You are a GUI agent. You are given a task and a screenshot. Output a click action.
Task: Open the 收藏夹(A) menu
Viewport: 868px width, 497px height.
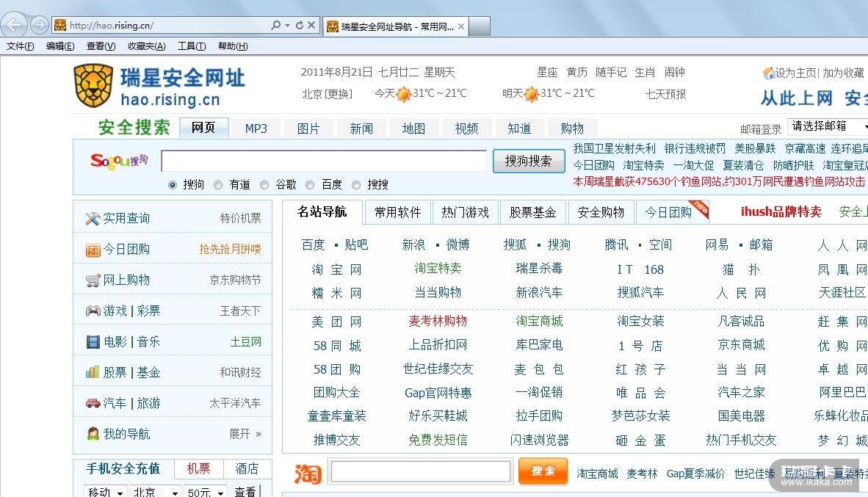(x=147, y=46)
